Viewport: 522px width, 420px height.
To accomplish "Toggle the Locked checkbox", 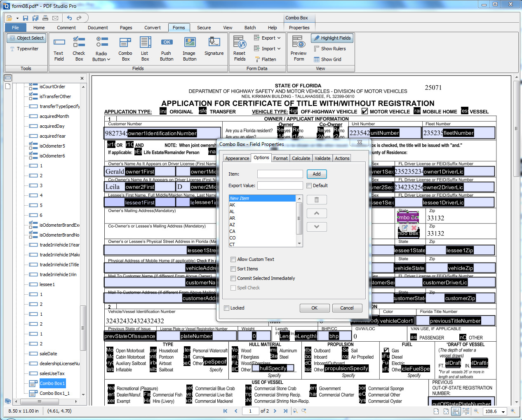I will [x=227, y=308].
